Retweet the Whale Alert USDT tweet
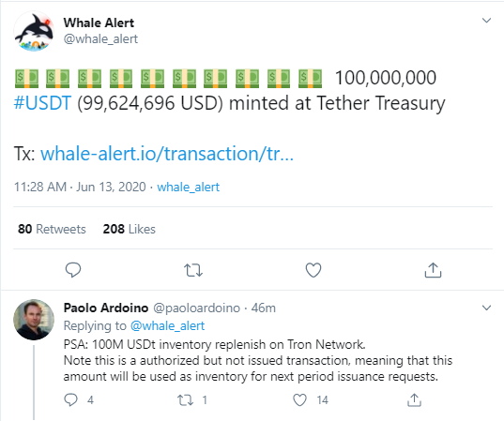The image size is (504, 421). click(193, 270)
